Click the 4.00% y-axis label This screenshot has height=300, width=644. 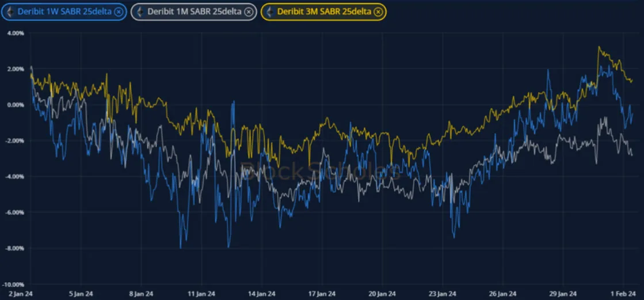pyautogui.click(x=16, y=33)
